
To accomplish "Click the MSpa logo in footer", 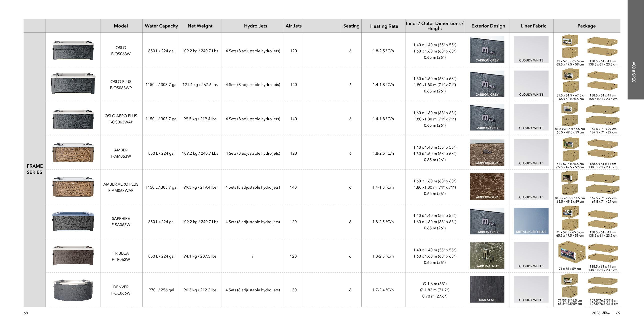I will coord(606,313).
